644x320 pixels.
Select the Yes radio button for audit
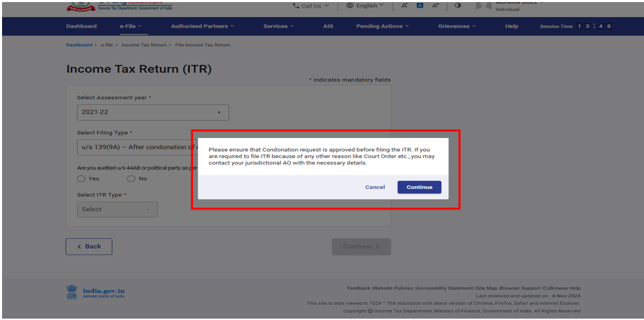coord(82,179)
